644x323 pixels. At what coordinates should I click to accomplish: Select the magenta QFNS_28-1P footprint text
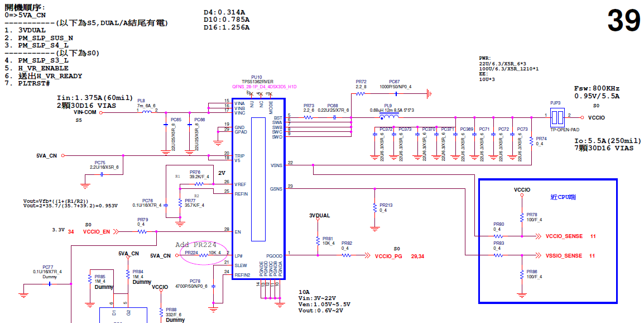pyautogui.click(x=264, y=87)
